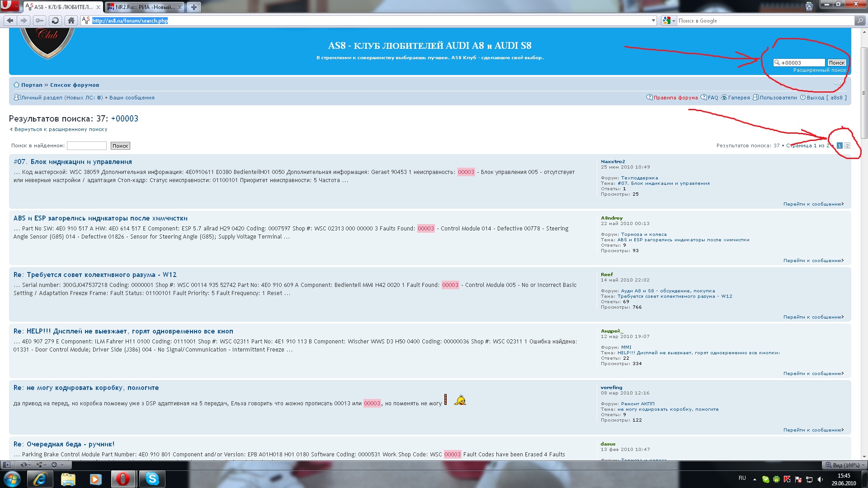
Task: Open the Opera main menu button
Action: (x=9, y=6)
